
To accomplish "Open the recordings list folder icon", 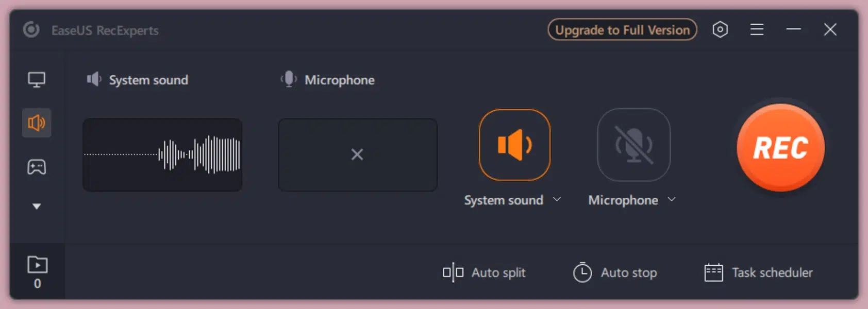I will pyautogui.click(x=37, y=265).
